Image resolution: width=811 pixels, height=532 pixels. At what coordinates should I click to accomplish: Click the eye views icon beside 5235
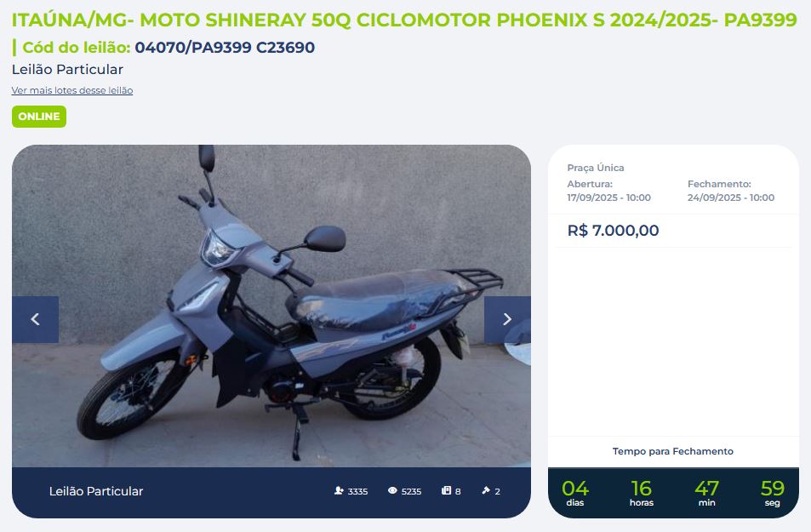point(392,490)
